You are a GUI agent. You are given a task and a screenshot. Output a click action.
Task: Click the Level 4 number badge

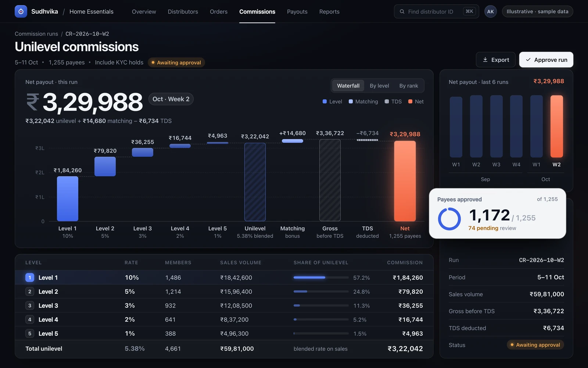[x=30, y=319]
